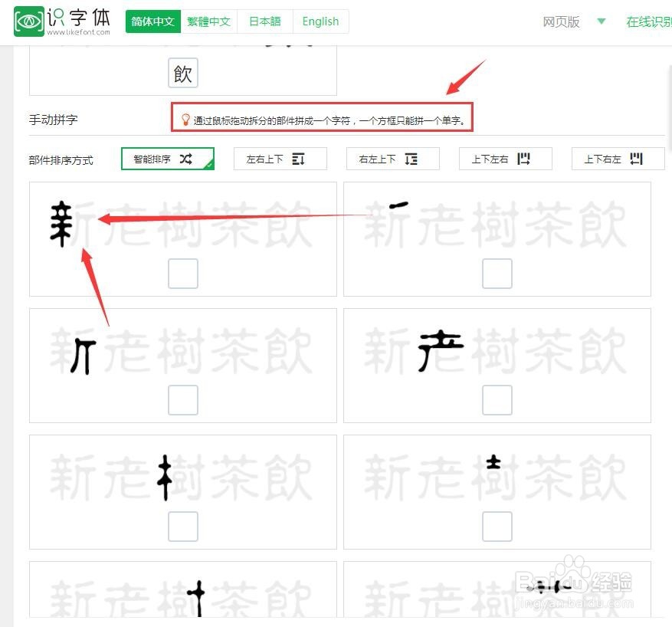This screenshot has width=672, height=627.
Task: Click the shuffle icon in 智能排序
Action: pos(186,159)
